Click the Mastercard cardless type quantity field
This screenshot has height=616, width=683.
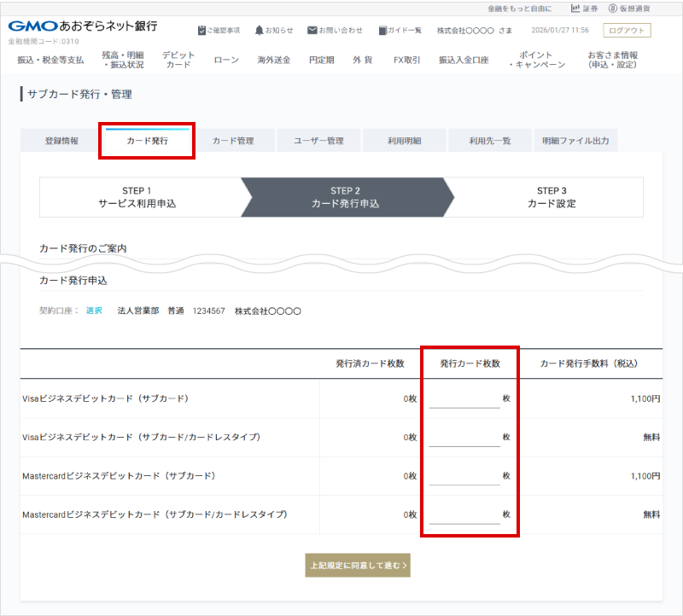click(464, 515)
